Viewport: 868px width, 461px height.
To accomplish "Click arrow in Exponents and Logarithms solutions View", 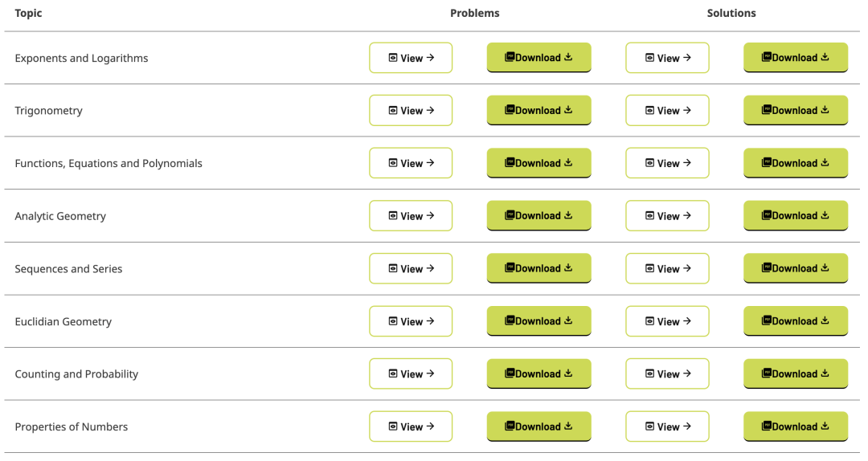I will coord(687,58).
